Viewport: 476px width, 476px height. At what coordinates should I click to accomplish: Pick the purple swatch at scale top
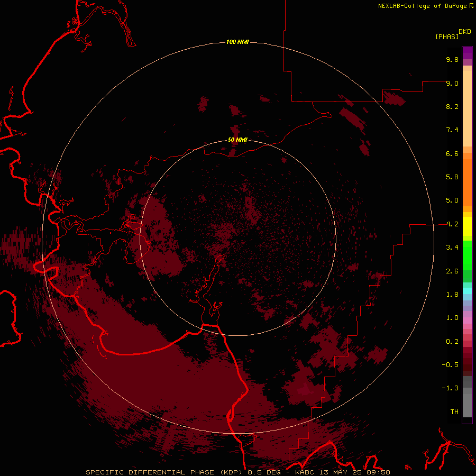tap(467, 53)
